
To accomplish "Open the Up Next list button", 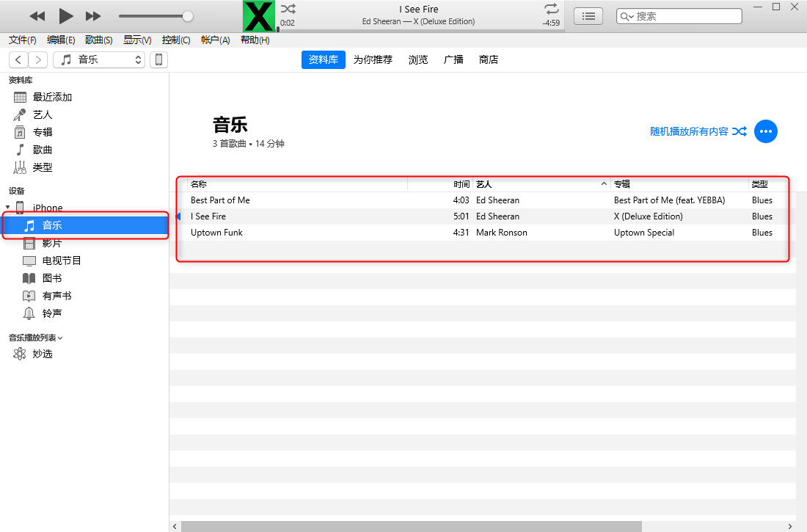I will click(588, 16).
